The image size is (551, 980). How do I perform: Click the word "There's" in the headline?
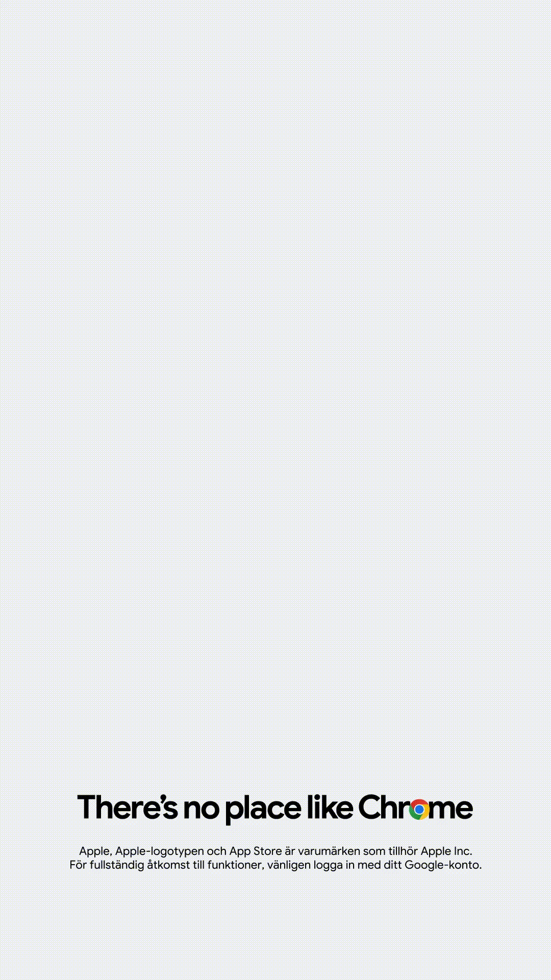(128, 807)
